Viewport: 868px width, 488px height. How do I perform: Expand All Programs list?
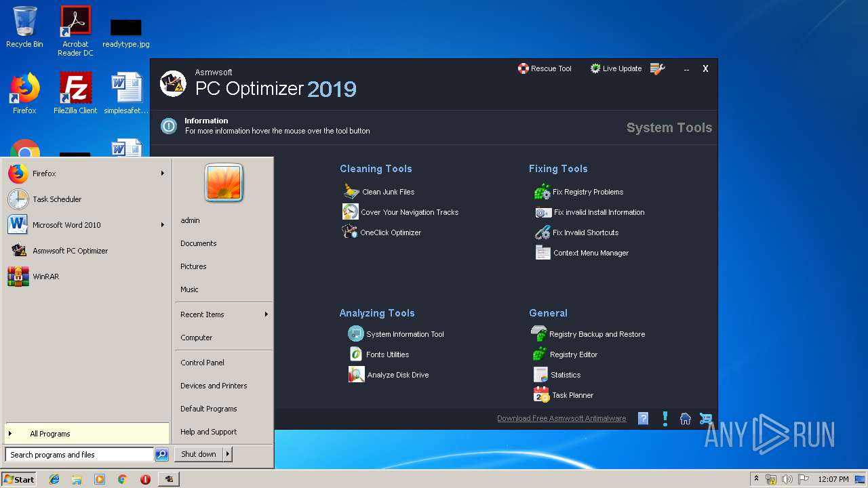[x=86, y=434]
